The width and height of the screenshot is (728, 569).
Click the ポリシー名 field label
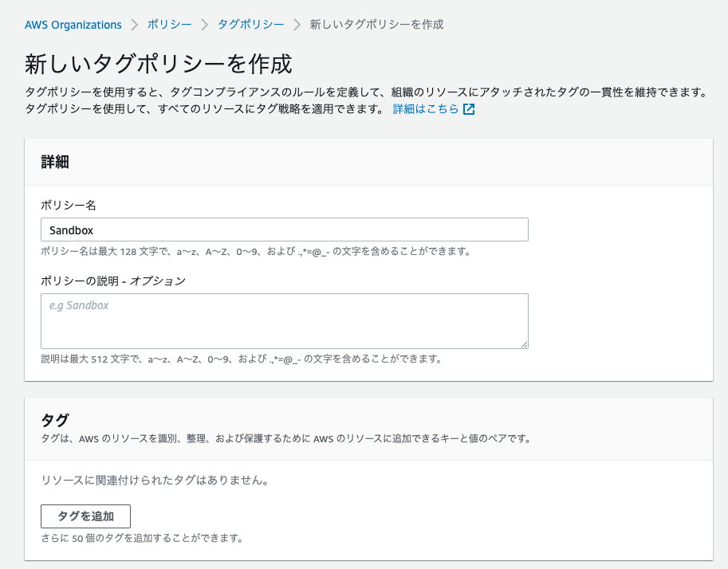[x=69, y=205]
